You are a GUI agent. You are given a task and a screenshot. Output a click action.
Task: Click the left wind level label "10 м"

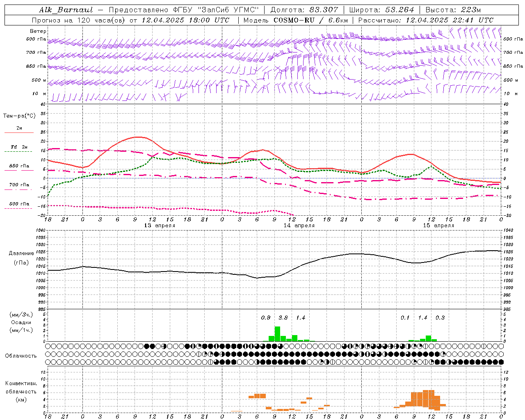(39, 94)
